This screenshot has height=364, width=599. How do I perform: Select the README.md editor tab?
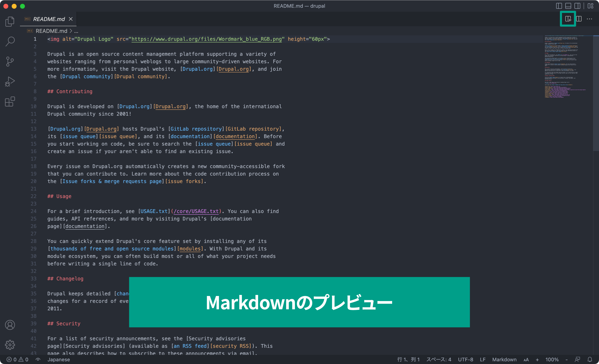coord(48,19)
